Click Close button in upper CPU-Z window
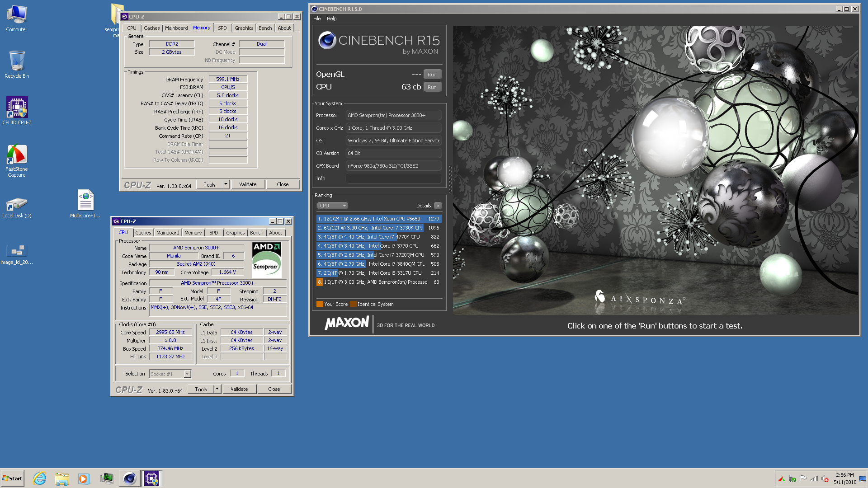 [x=283, y=184]
